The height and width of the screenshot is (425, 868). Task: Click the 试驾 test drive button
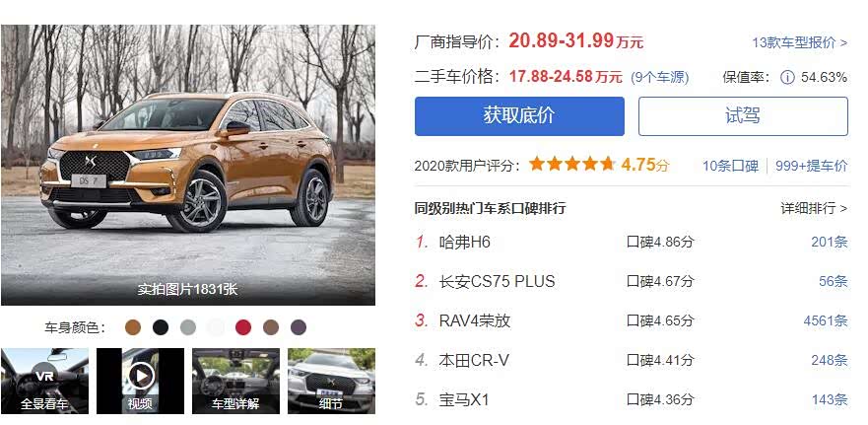743,116
